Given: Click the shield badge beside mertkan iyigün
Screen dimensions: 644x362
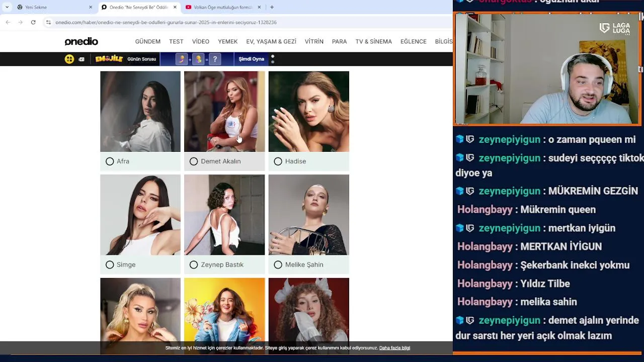Looking at the screenshot, I should [x=470, y=228].
